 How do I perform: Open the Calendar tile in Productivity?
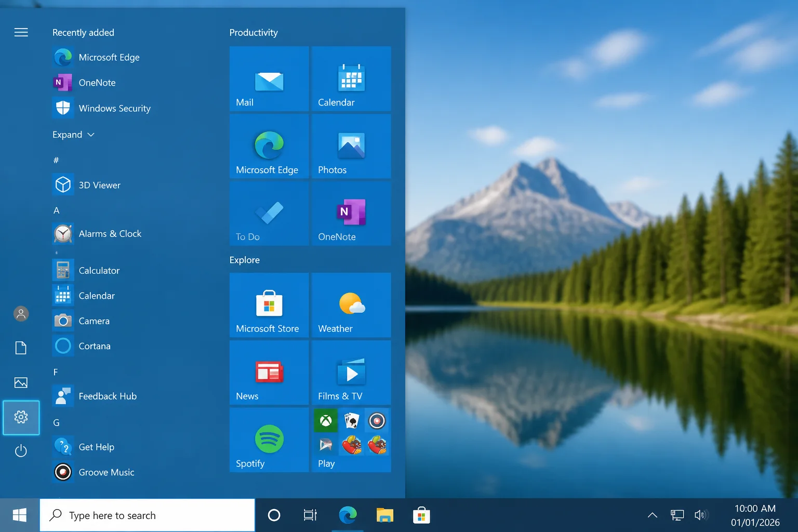(351, 78)
